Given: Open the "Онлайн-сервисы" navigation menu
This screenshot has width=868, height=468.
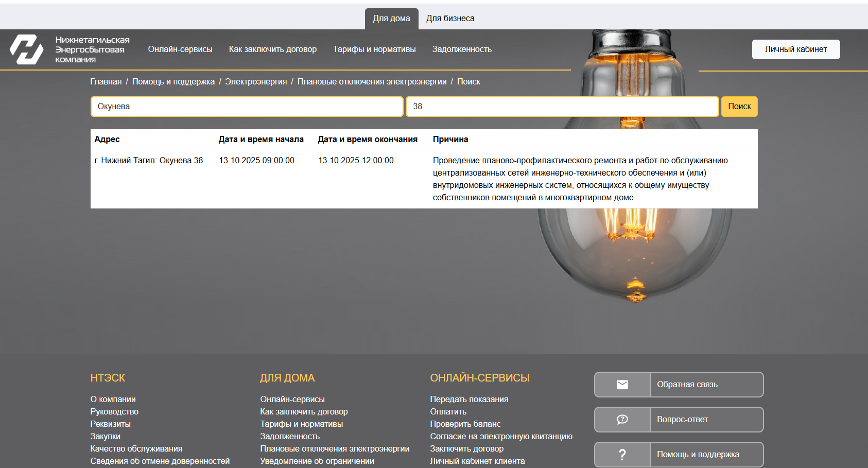Looking at the screenshot, I should (180, 49).
